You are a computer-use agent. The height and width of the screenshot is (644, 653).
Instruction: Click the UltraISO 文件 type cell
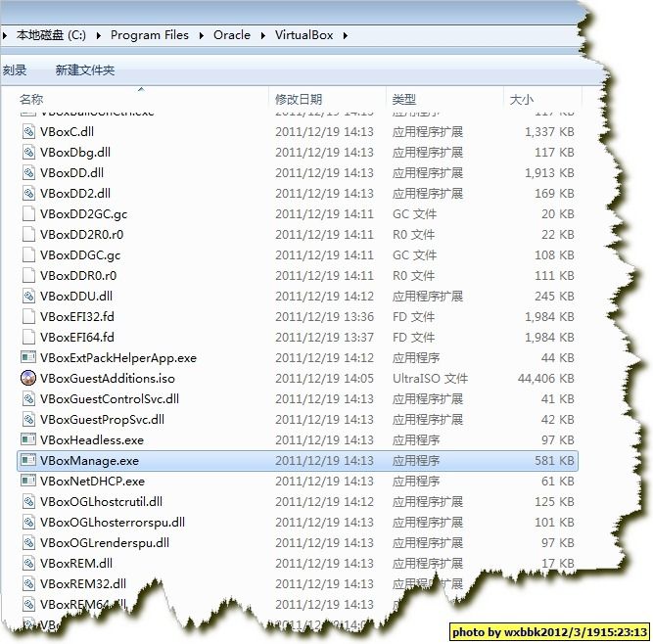[x=430, y=378]
